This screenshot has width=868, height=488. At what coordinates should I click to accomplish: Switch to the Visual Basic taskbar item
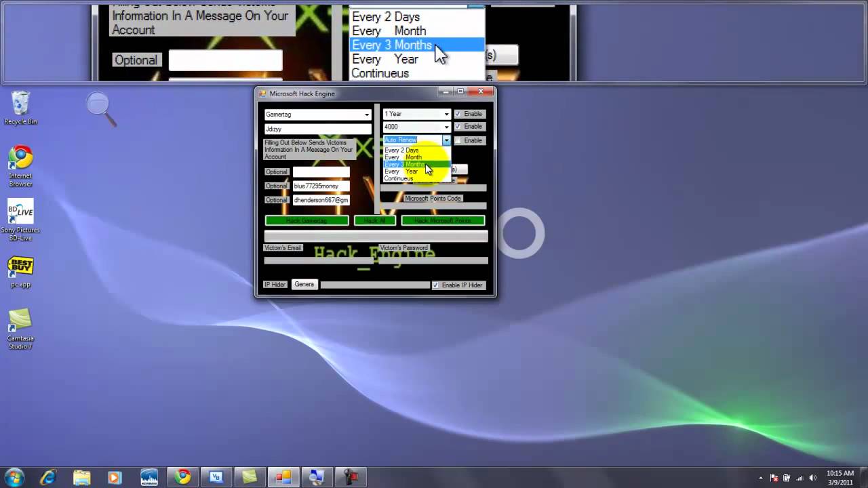click(x=216, y=477)
